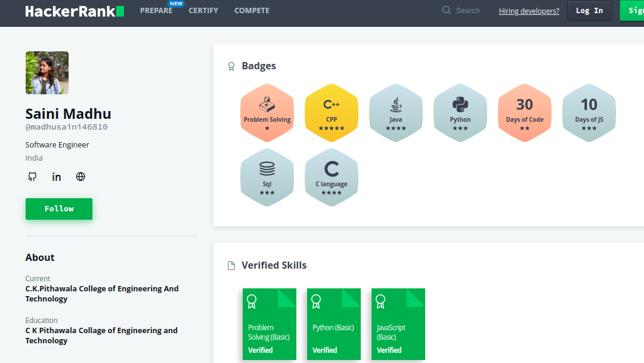This screenshot has height=363, width=644.
Task: Click the username @madhusaini46810
Action: [67, 127]
